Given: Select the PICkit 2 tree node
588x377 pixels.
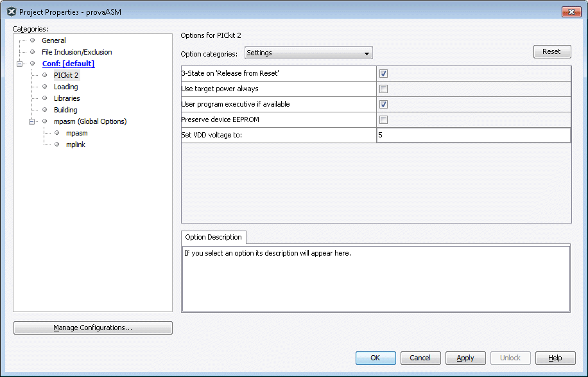Looking at the screenshot, I should tap(66, 75).
